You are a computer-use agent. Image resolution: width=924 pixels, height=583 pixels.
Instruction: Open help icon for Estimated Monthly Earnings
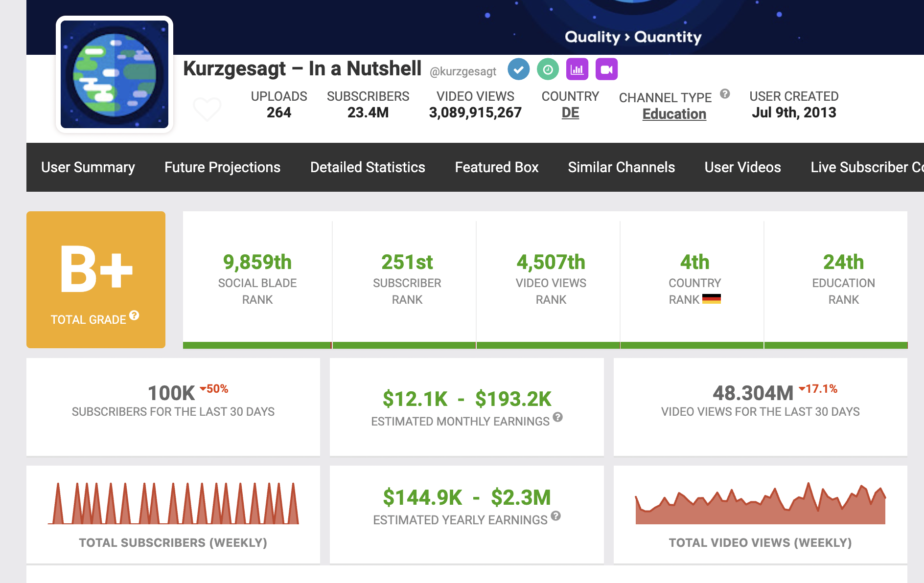[557, 417]
